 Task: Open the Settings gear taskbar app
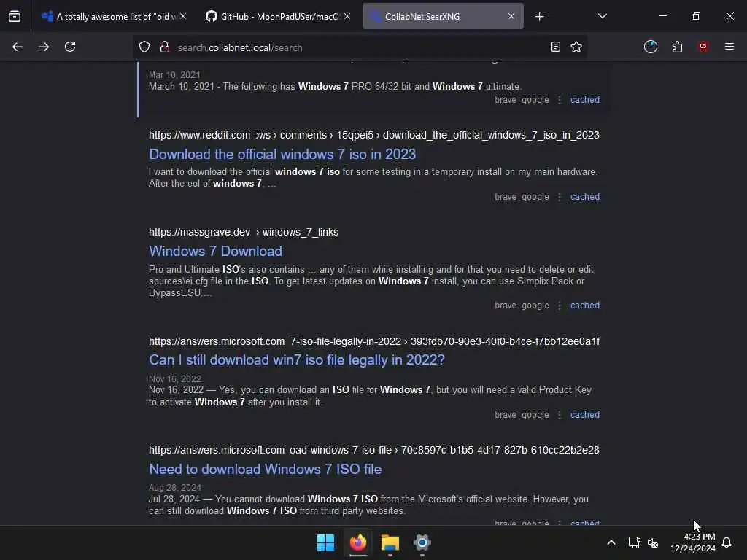click(422, 542)
